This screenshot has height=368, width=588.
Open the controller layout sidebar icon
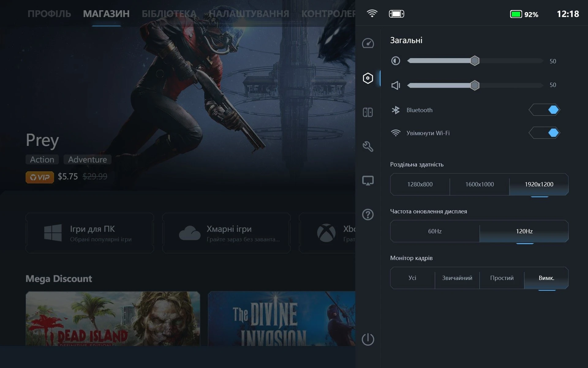click(368, 112)
